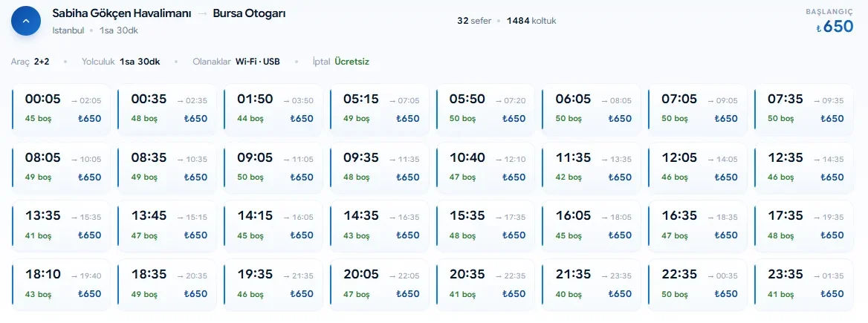Select the 23:35 to 01:35 trip

coord(804,285)
